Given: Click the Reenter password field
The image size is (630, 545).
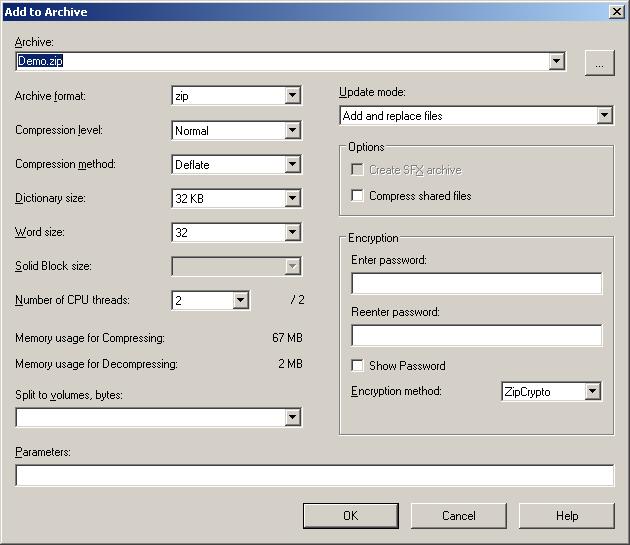Looking at the screenshot, I should click(x=477, y=335).
